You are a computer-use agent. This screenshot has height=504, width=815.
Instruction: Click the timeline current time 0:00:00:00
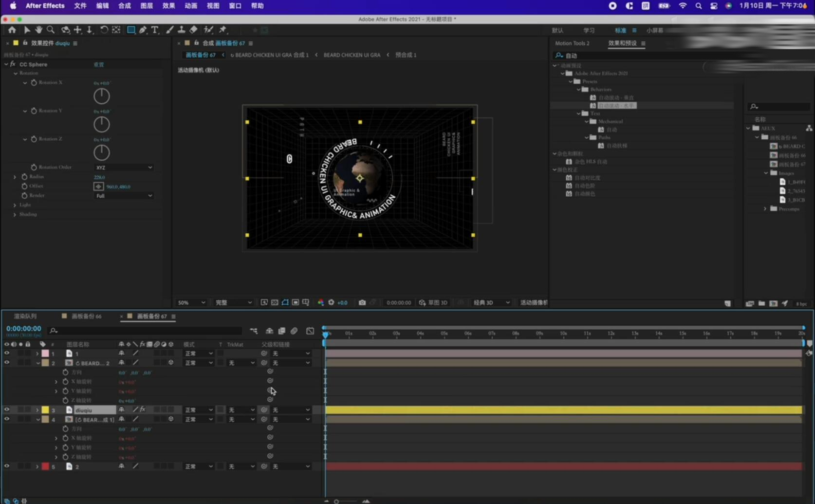[x=24, y=329]
